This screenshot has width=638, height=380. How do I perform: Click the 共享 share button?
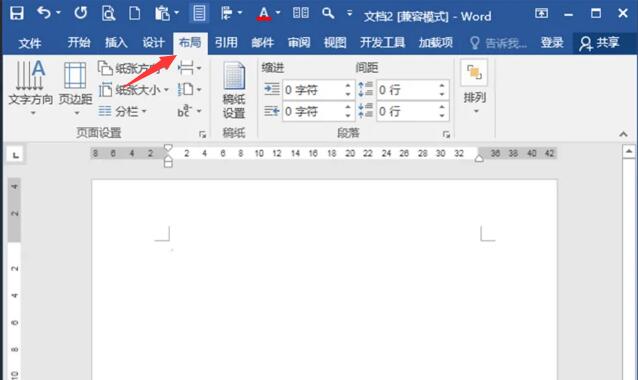click(x=599, y=43)
